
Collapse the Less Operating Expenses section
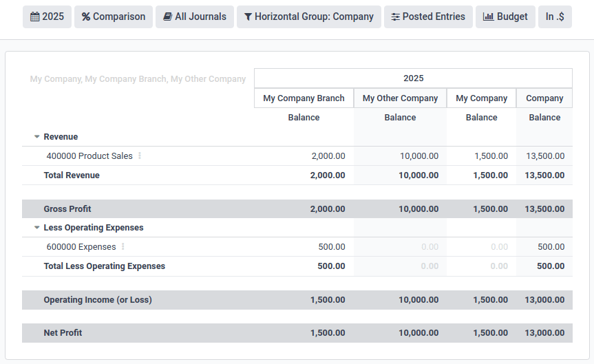[x=37, y=228]
